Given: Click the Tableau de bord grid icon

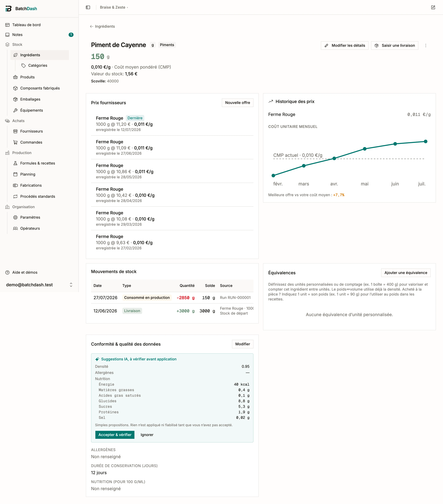Looking at the screenshot, I should pos(7,25).
